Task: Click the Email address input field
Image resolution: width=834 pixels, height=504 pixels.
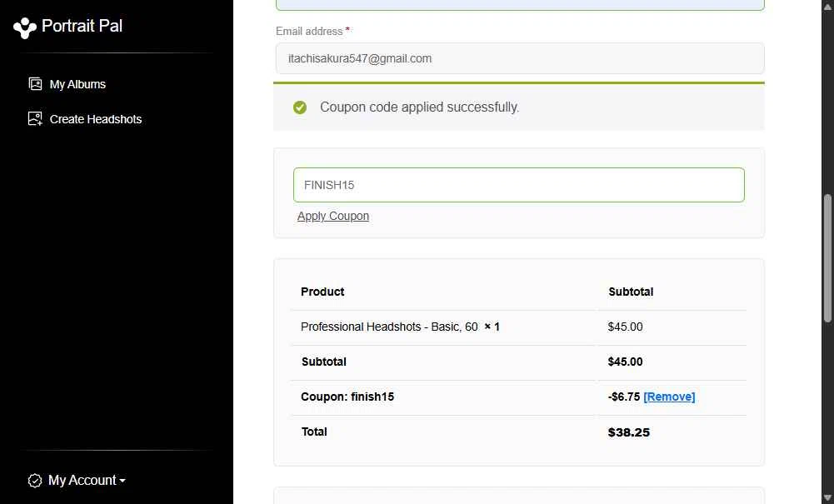Action: pos(520,58)
